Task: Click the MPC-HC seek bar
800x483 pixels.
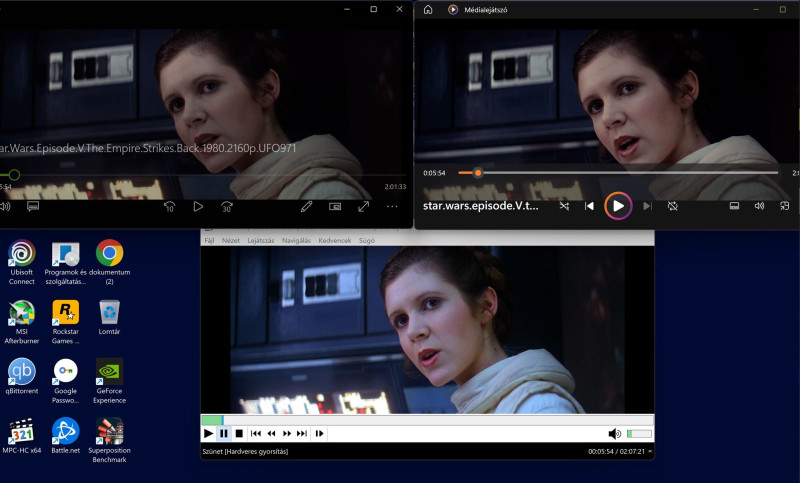Action: pos(427,420)
